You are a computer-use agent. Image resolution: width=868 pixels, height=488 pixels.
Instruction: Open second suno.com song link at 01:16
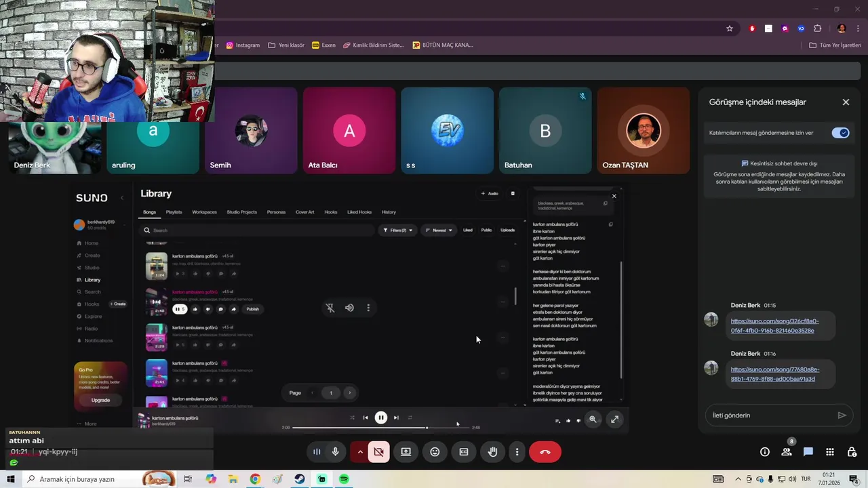(774, 374)
